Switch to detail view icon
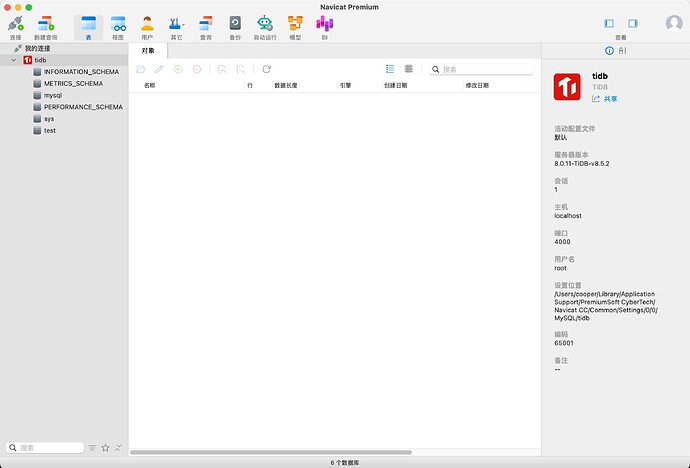The image size is (690, 468). click(408, 69)
